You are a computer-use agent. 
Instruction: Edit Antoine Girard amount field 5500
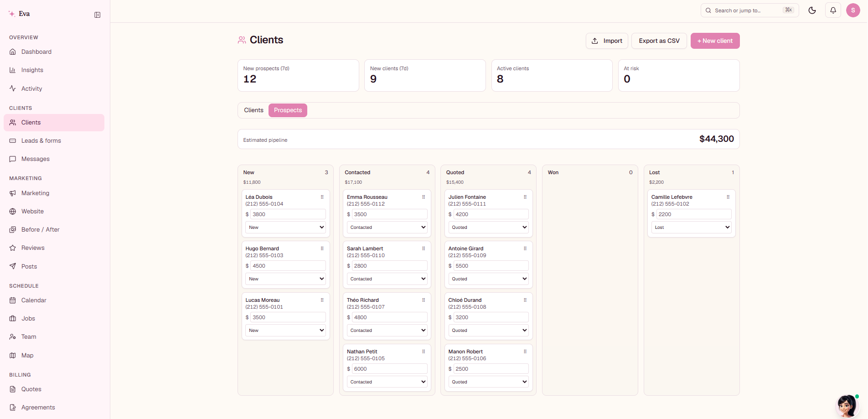[491, 266]
